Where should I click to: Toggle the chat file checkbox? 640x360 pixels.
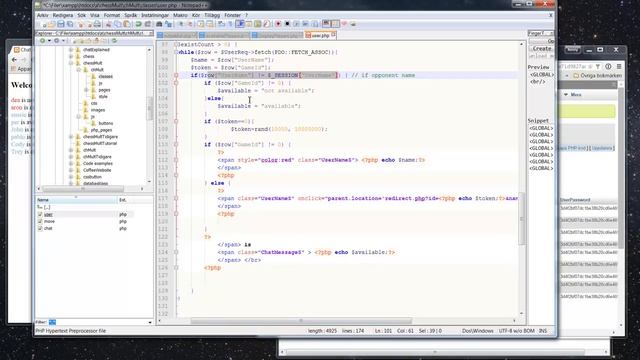[40, 228]
